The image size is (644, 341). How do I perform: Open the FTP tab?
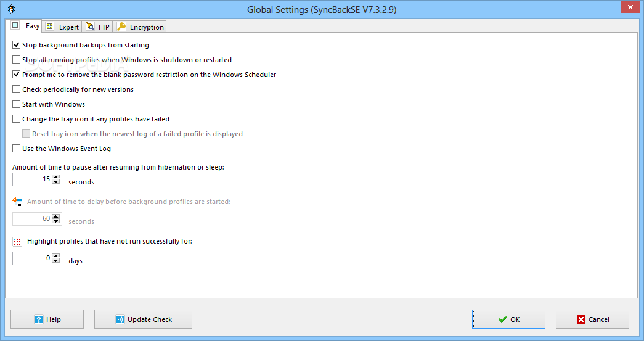click(x=97, y=27)
